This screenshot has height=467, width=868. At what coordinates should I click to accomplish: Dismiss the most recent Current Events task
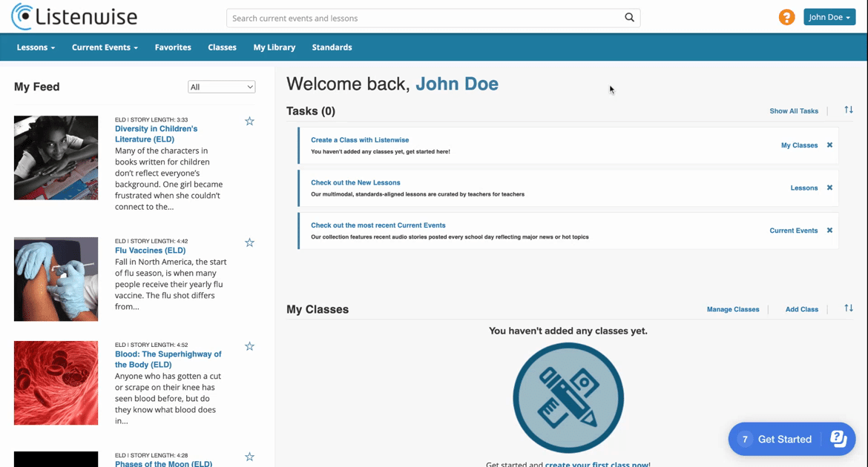[x=829, y=231]
